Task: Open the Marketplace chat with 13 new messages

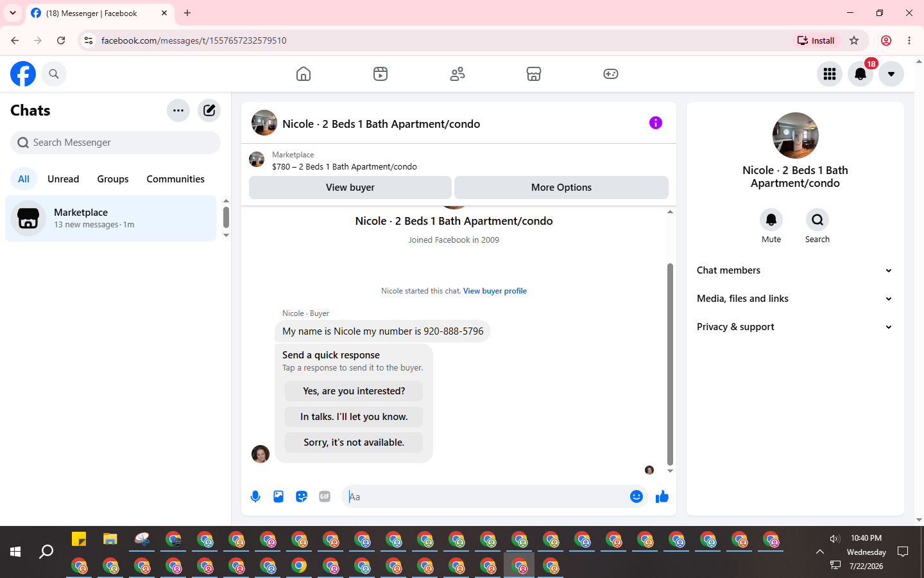Action: click(111, 218)
